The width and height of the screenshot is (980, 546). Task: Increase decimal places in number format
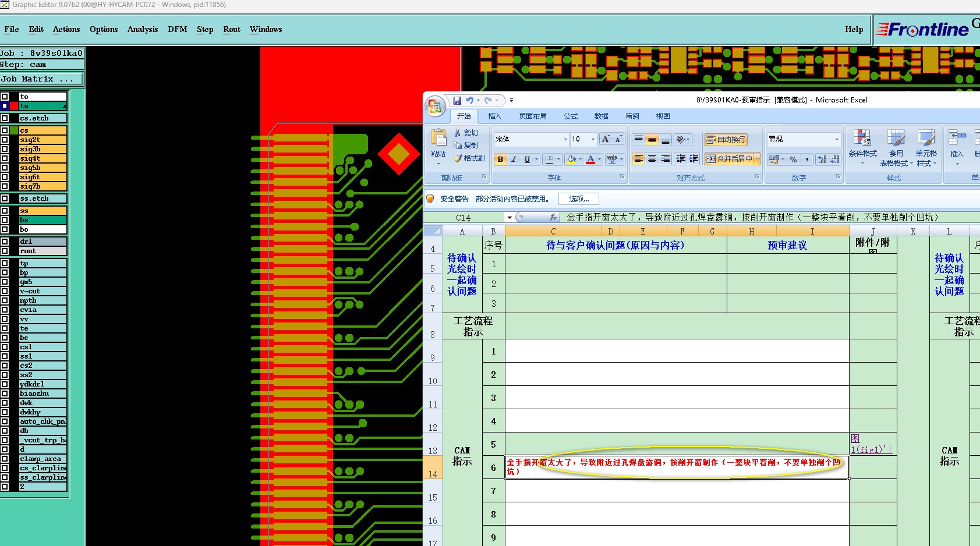[x=822, y=159]
